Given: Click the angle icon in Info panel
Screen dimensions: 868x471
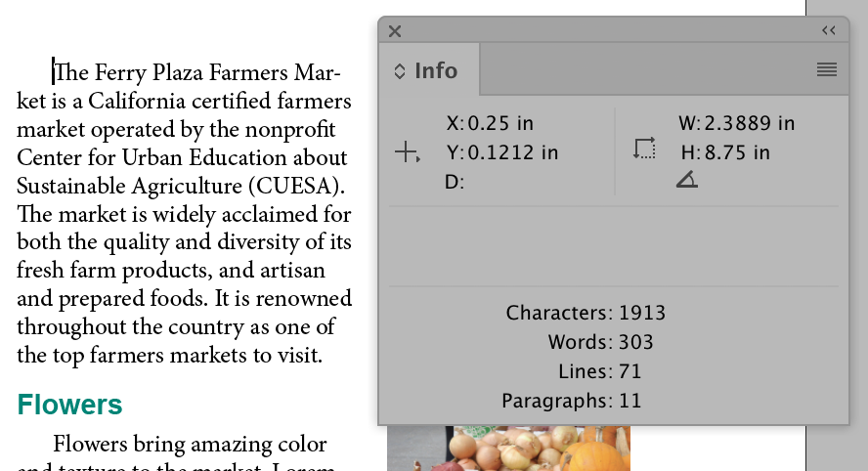Looking at the screenshot, I should pos(687,180).
